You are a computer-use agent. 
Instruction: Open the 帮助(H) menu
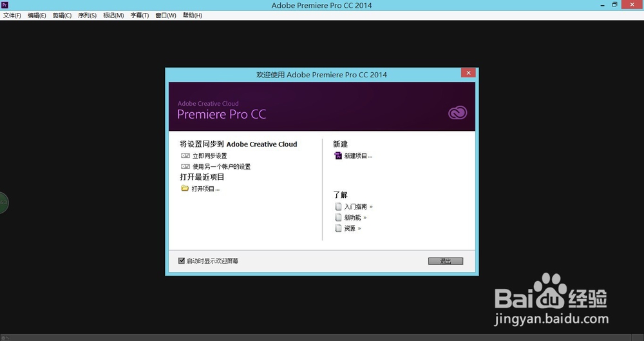pos(192,15)
